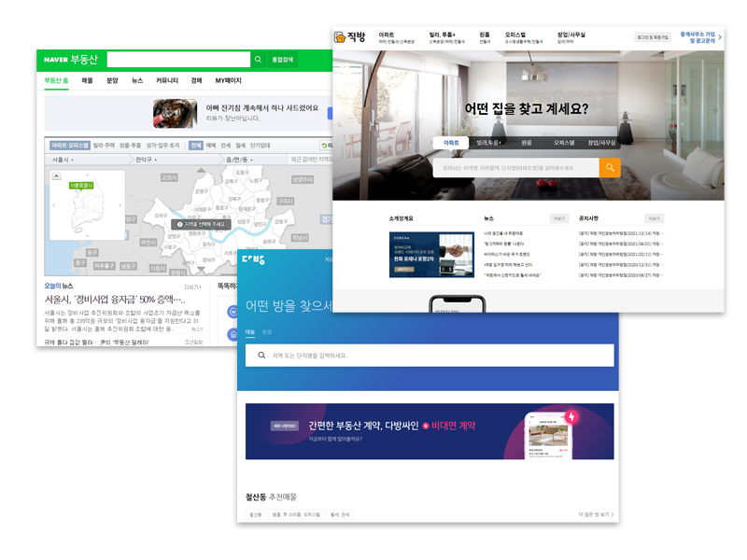Click the 통합검색 button on Naver

pos(283,60)
